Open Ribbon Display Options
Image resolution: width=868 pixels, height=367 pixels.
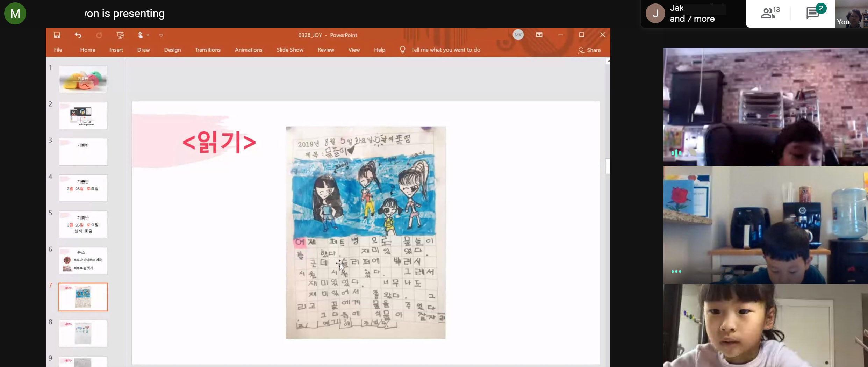point(539,35)
